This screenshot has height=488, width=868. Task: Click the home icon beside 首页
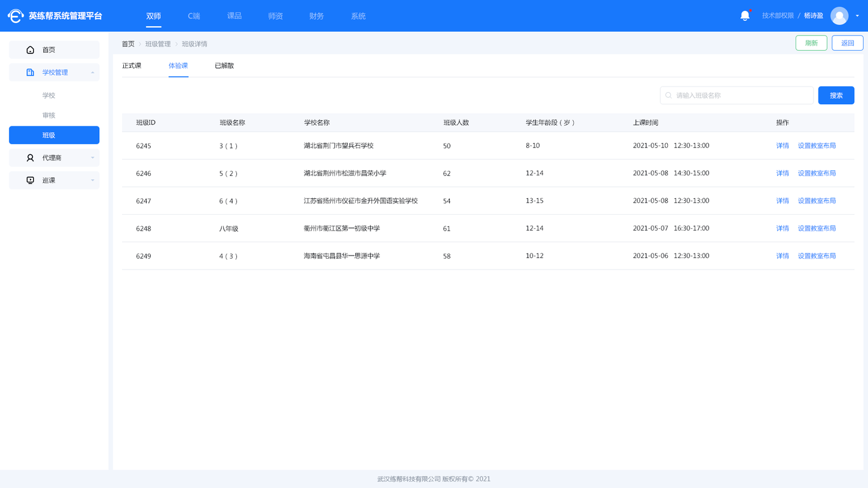coord(30,50)
